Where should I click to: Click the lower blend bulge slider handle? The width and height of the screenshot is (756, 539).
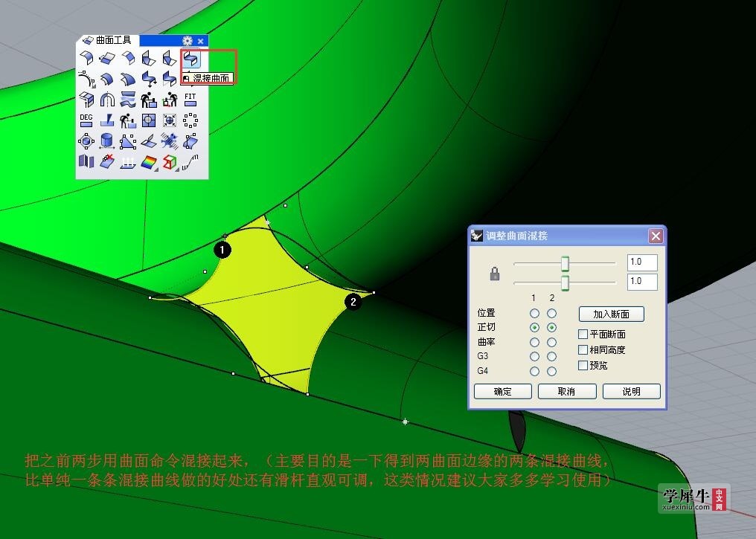pos(565,283)
